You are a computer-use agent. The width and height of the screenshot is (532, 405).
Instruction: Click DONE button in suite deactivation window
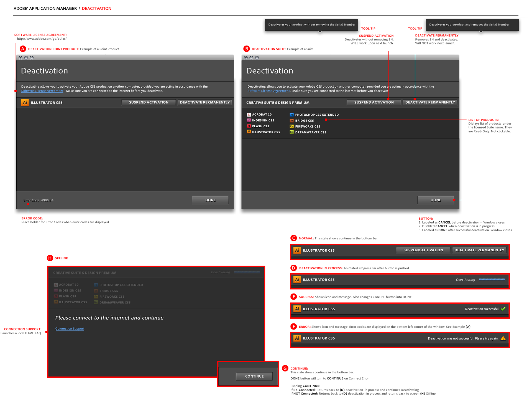[x=436, y=200]
